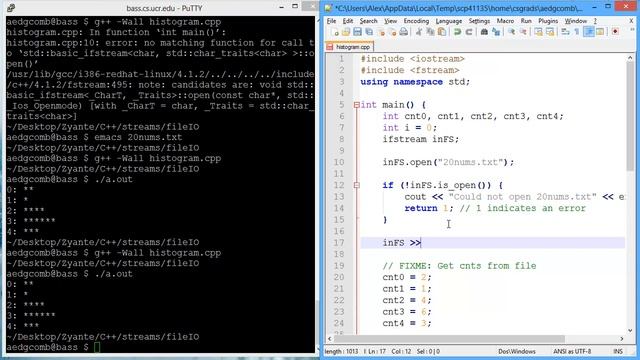640x360 pixels.
Task: Toggle synchronized vertical scrolling
Action: [538, 32]
